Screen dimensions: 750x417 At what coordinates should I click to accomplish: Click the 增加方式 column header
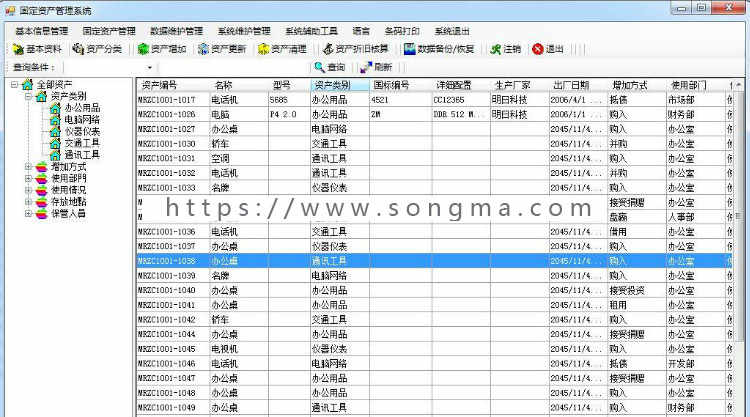637,85
